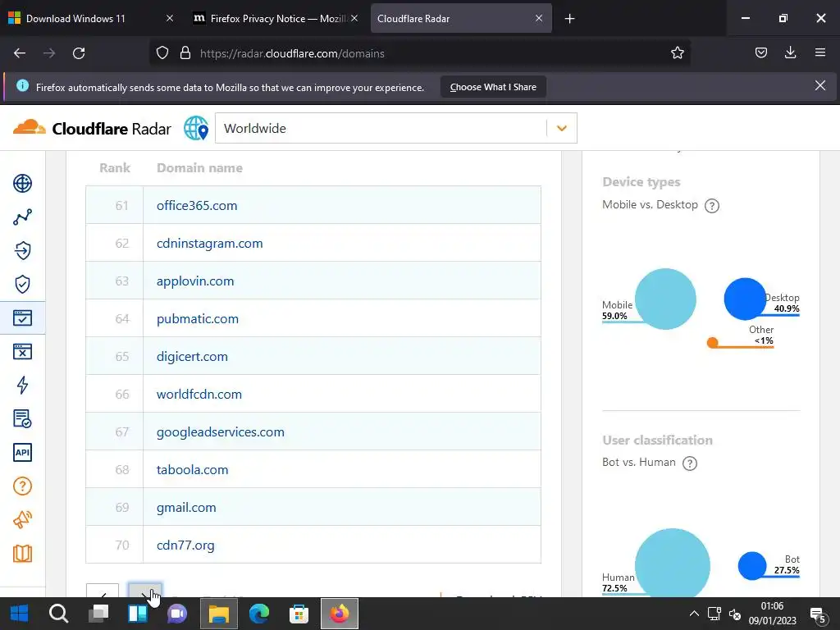
Task: Open gmail.com domain link
Action: pos(186,507)
